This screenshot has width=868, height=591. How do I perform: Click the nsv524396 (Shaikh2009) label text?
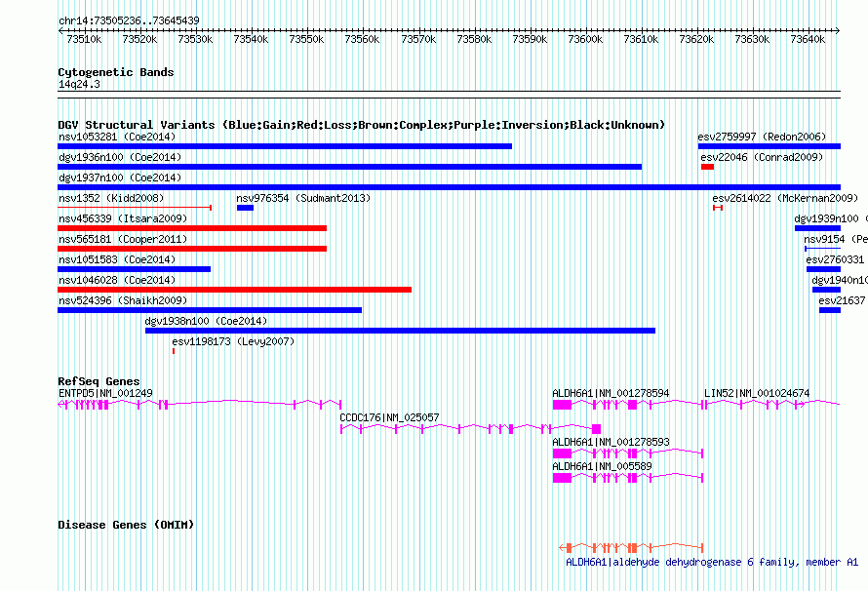coord(123,300)
